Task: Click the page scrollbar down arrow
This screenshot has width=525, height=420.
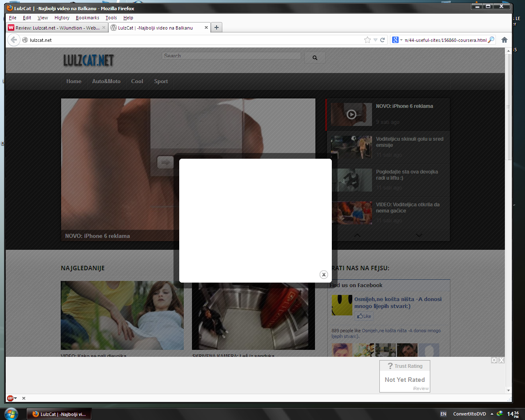Action: (x=509, y=390)
